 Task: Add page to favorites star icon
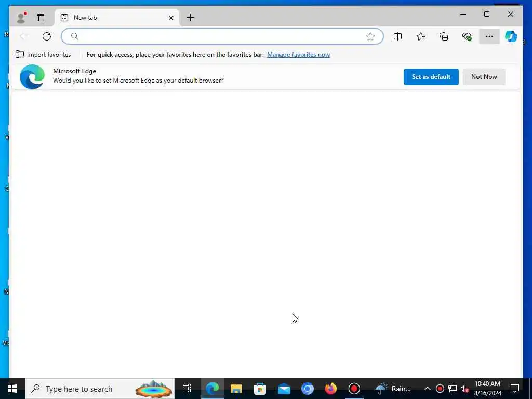pyautogui.click(x=370, y=36)
